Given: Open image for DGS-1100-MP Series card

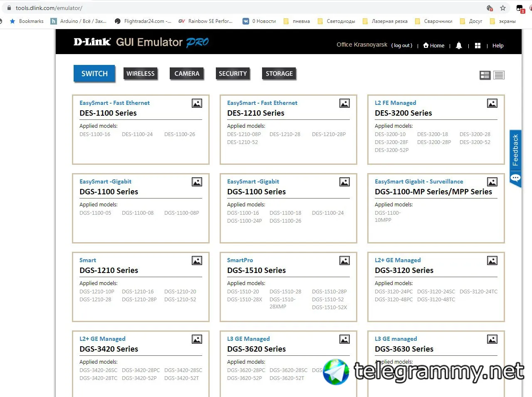Looking at the screenshot, I should tap(492, 182).
